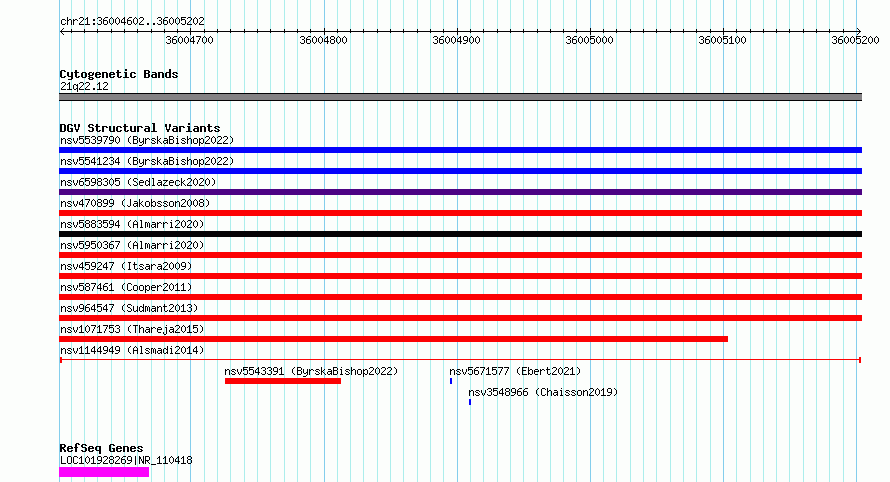
Task: Open nsv5950367 (Almarri2020) label
Action: (132, 245)
